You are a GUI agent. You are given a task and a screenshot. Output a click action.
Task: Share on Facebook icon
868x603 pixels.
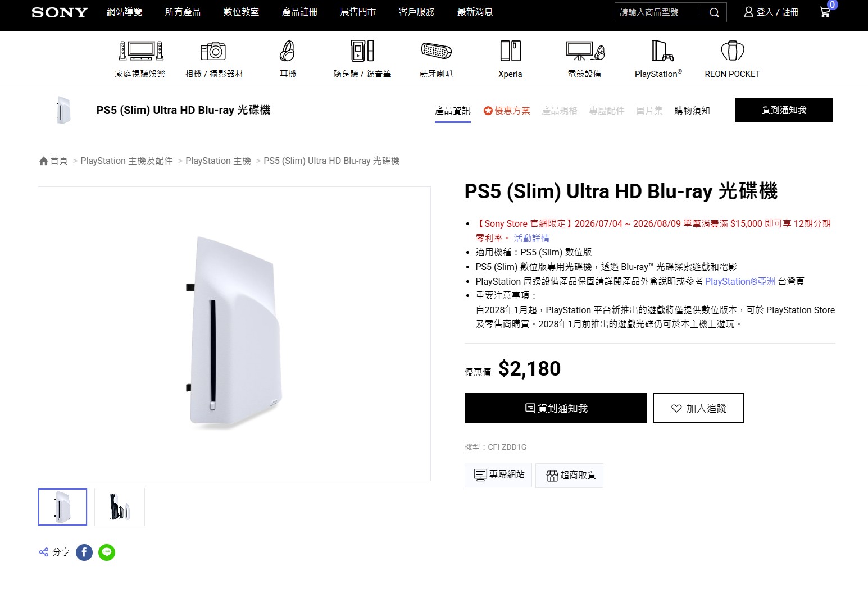point(84,552)
